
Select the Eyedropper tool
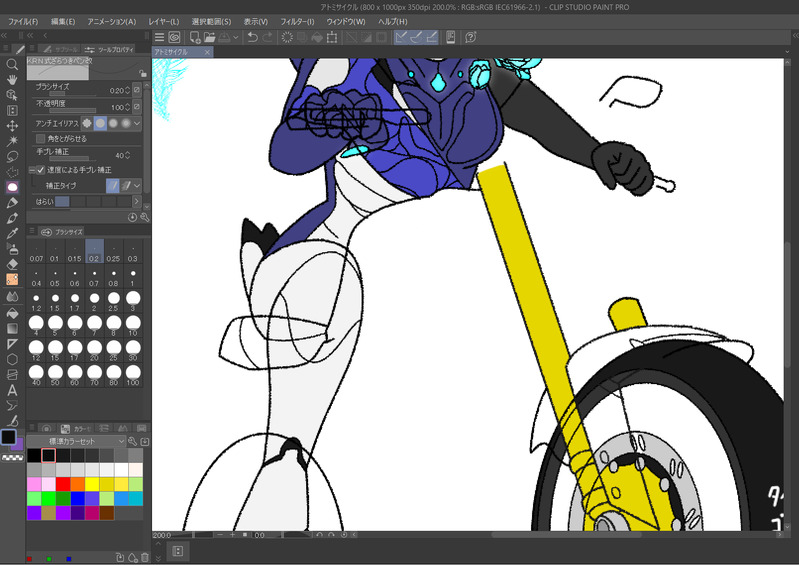tap(12, 233)
